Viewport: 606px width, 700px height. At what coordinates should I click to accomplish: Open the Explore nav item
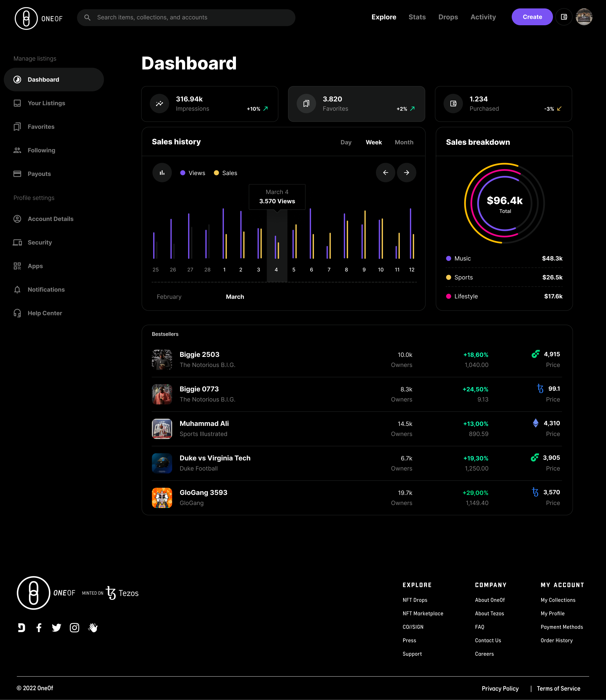click(x=384, y=17)
